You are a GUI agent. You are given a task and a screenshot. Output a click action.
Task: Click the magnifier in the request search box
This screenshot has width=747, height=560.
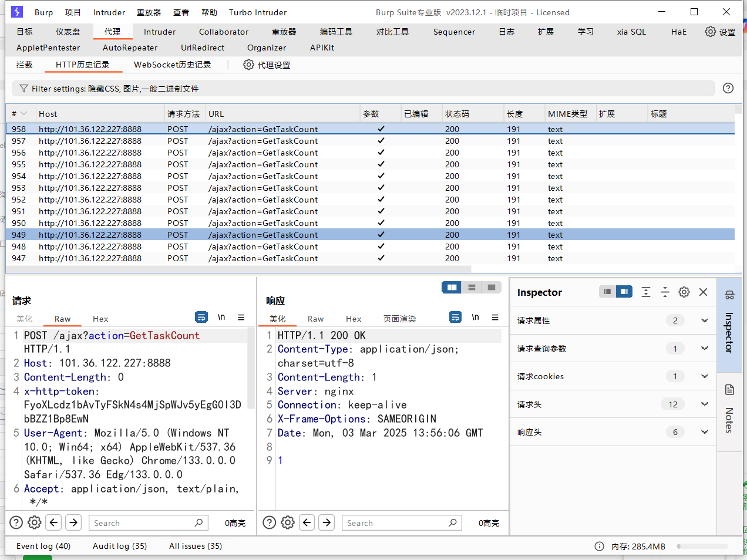[198, 522]
